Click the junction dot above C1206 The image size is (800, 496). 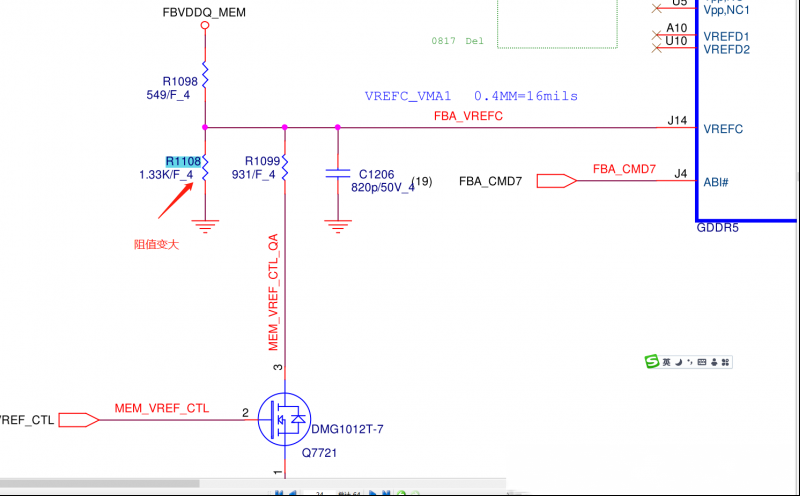pos(338,127)
